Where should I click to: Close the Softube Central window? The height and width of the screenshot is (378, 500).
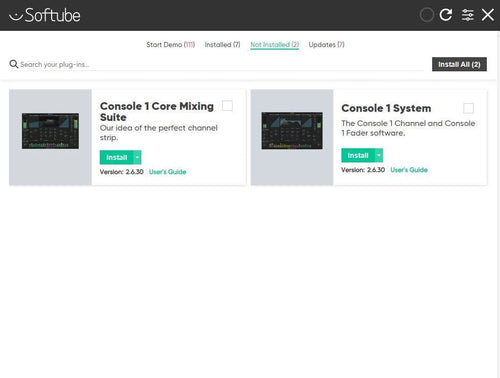click(x=487, y=15)
